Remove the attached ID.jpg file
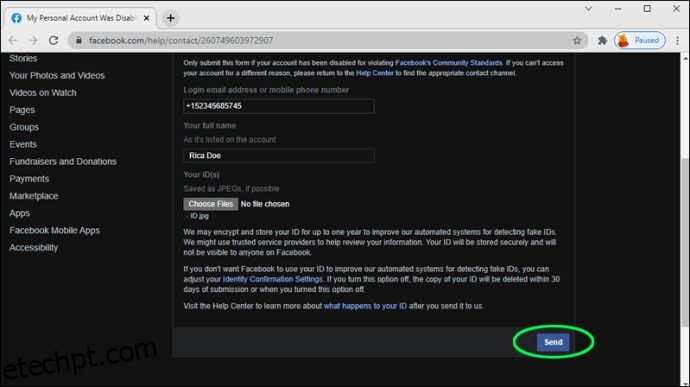 pos(187,216)
